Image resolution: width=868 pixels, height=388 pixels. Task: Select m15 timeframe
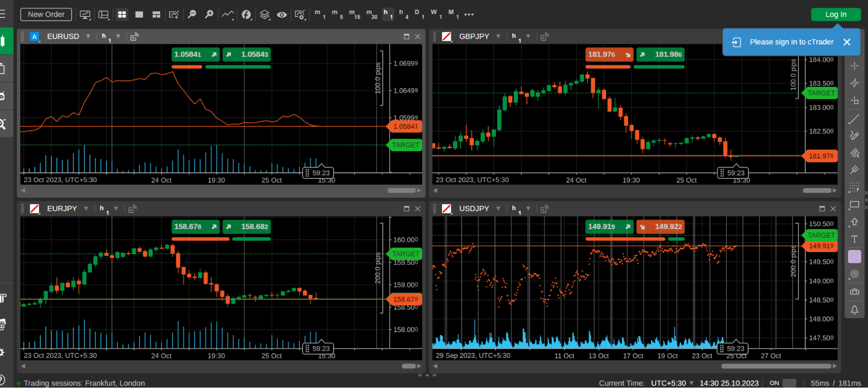coord(354,14)
